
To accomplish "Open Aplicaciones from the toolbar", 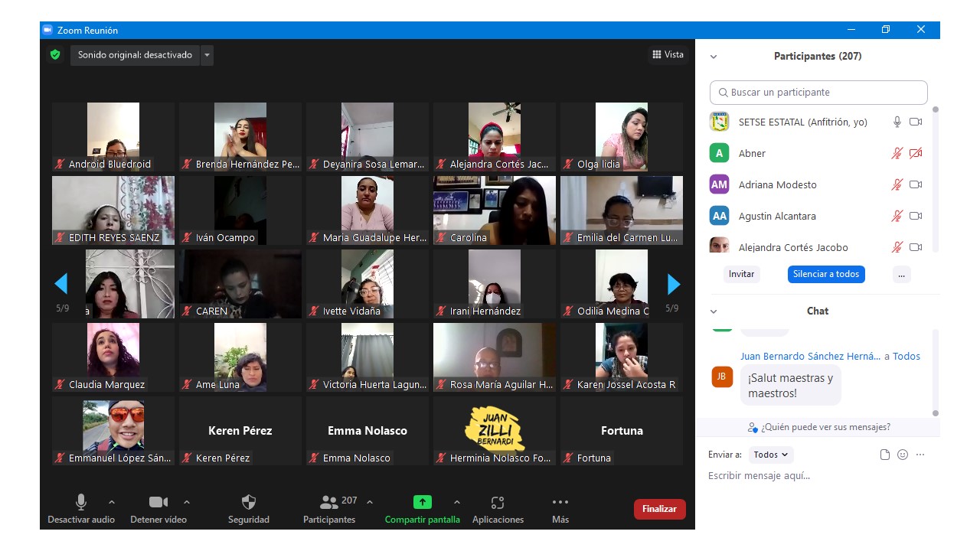I will [x=498, y=510].
